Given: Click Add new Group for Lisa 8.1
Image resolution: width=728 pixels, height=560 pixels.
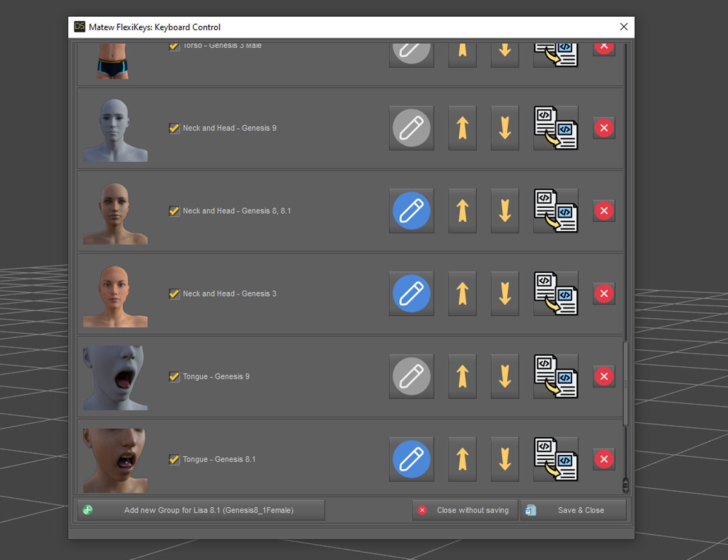Looking at the screenshot, I should point(201,510).
